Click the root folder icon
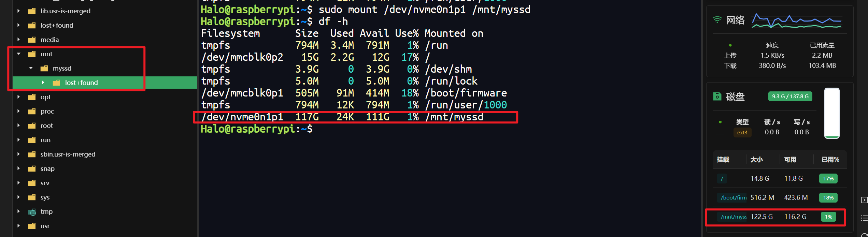Screen dimensions: 868x237 click(x=32, y=126)
